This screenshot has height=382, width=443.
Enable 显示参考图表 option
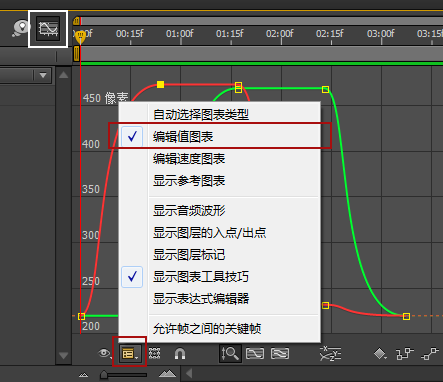[x=220, y=181]
